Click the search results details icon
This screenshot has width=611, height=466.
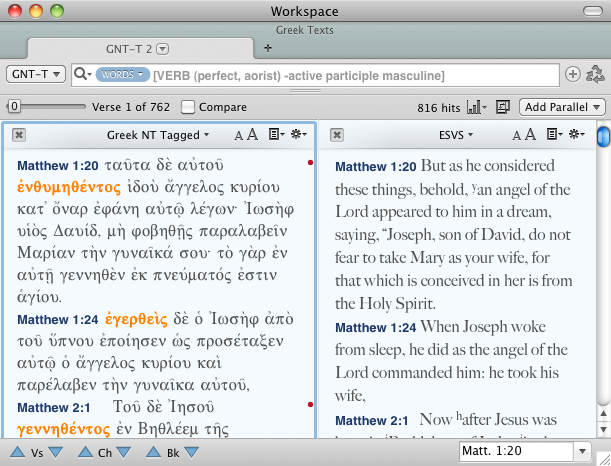502,107
